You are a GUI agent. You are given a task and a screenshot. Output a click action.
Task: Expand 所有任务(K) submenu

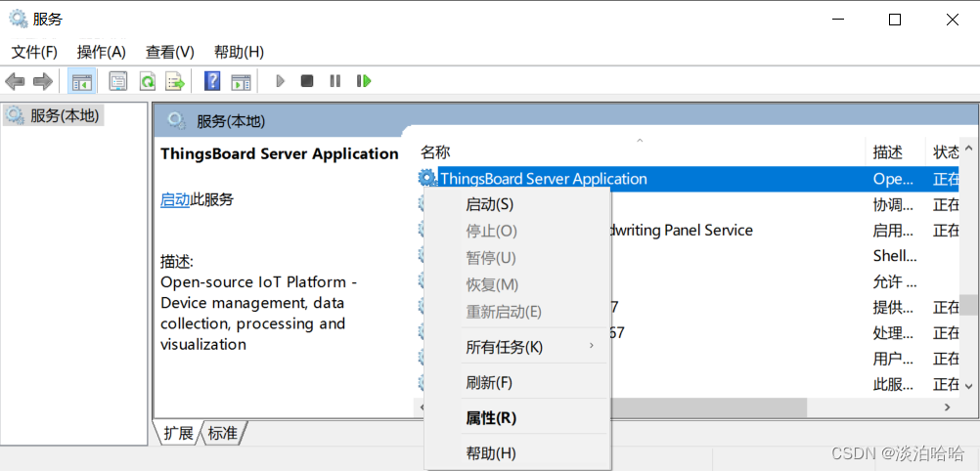click(516, 347)
